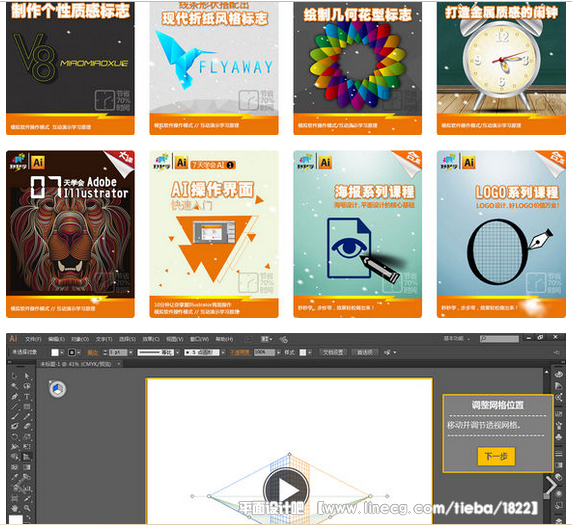The width and height of the screenshot is (572, 525).
Task: Choose the Line Segment tool
Action: click(14, 406)
